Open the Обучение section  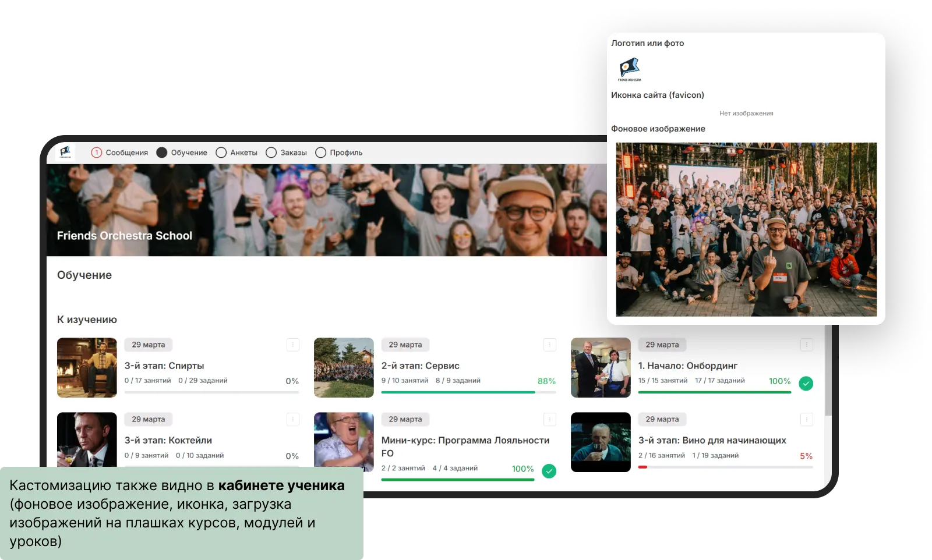click(182, 153)
